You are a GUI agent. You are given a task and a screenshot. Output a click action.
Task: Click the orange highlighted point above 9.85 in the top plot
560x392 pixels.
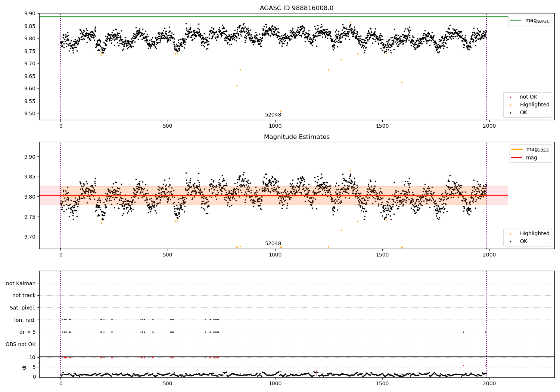[350, 22]
